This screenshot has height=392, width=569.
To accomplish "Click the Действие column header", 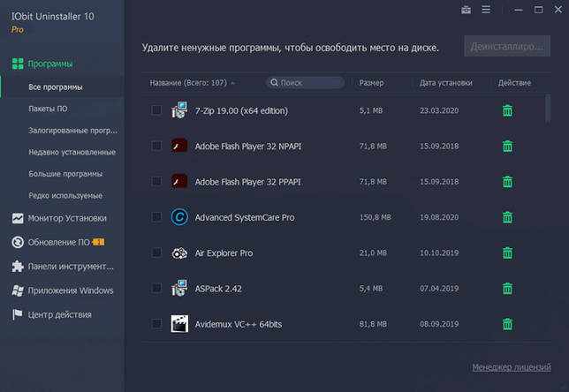I will (x=514, y=83).
